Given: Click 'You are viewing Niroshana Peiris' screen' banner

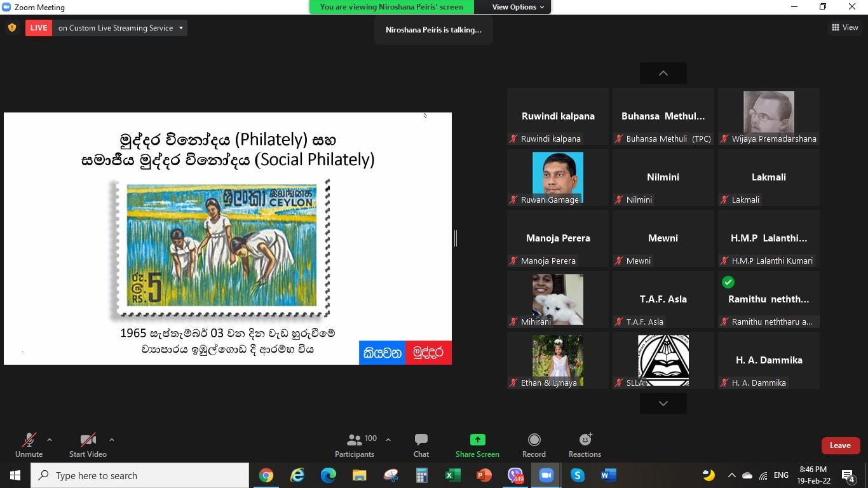Looking at the screenshot, I should click(391, 7).
